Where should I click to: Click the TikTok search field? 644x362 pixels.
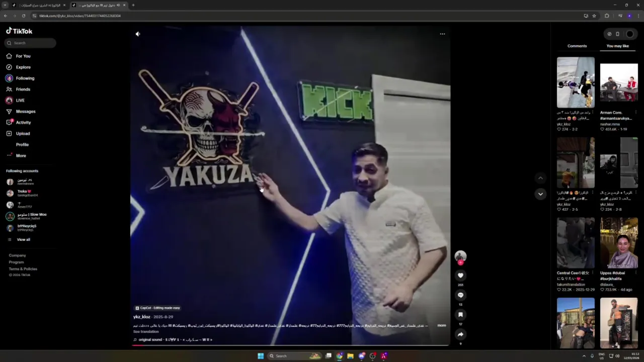tap(31, 43)
